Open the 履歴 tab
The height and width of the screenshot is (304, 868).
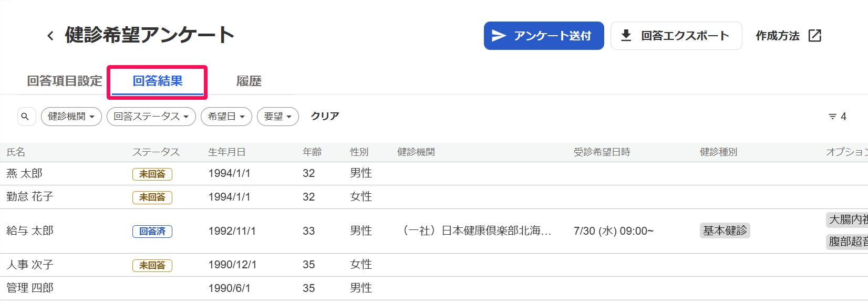(x=249, y=81)
